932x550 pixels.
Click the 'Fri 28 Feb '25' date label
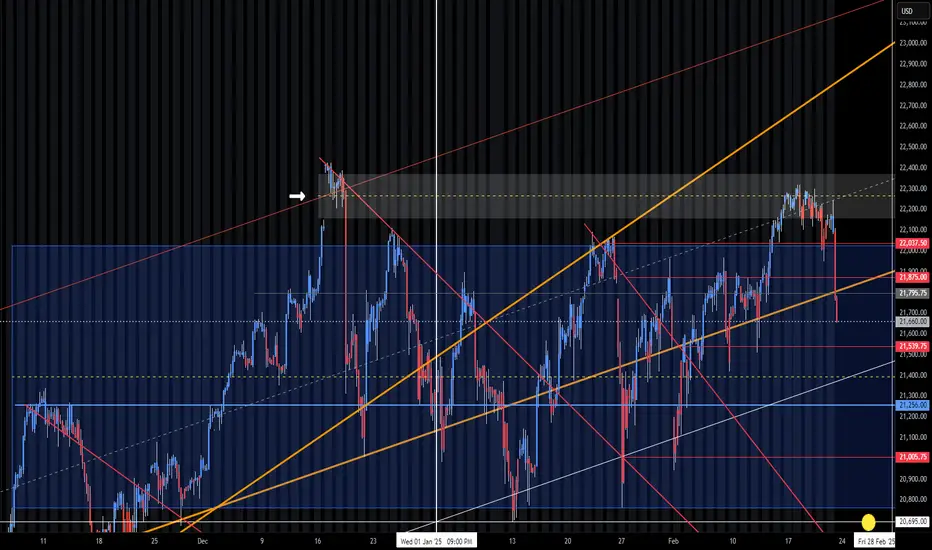click(x=876, y=541)
